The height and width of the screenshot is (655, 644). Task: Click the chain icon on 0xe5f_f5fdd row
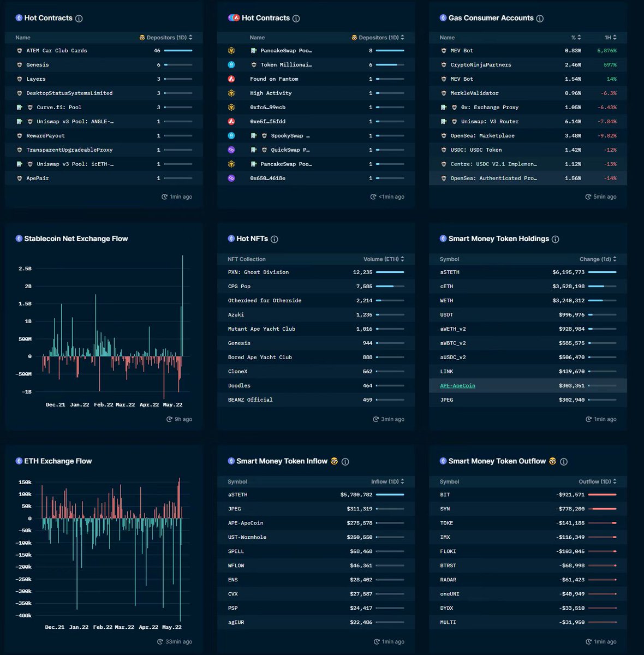(x=231, y=121)
